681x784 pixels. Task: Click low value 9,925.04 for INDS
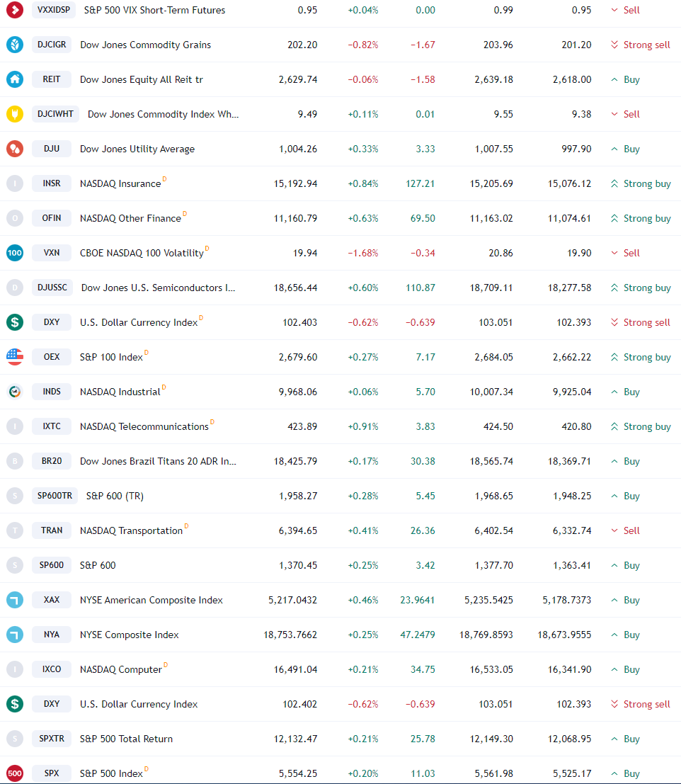pyautogui.click(x=572, y=392)
